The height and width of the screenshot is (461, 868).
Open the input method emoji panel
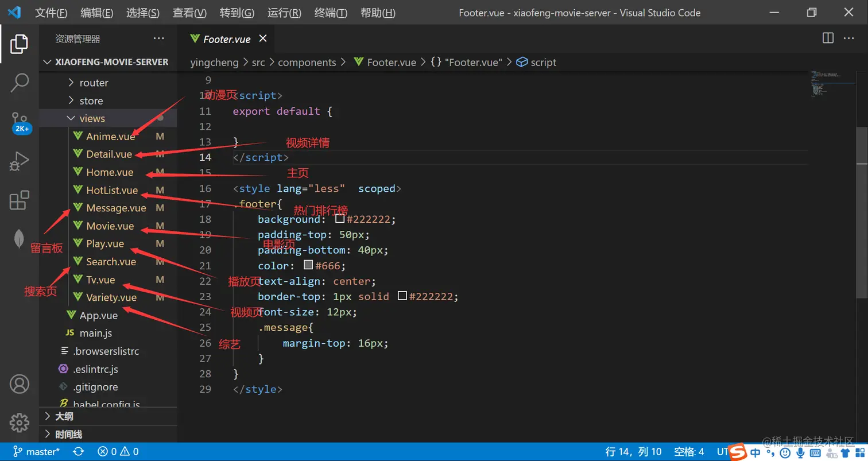click(784, 453)
